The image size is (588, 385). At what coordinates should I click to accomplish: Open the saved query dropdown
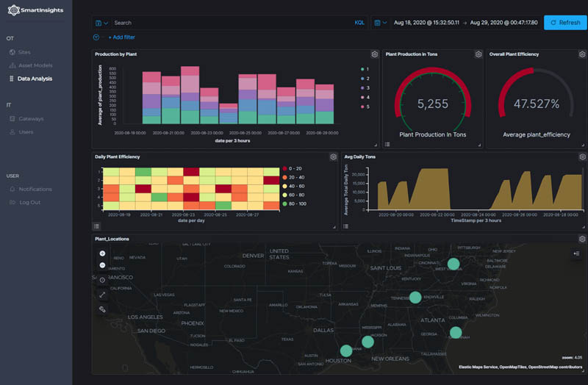click(101, 23)
